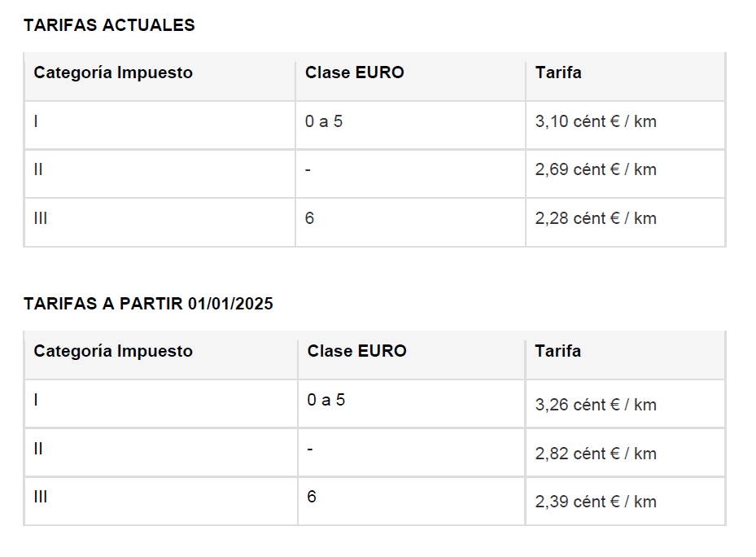The height and width of the screenshot is (557, 756).
Task: Select Categoría Impuesto header under TARIFAS ACTUALES
Action: (x=113, y=72)
